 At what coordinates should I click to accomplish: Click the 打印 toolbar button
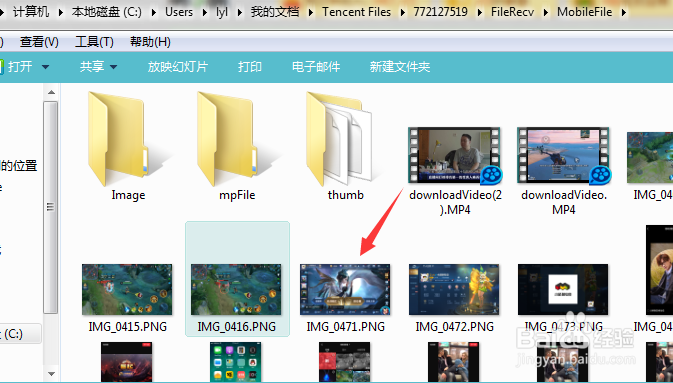(250, 67)
